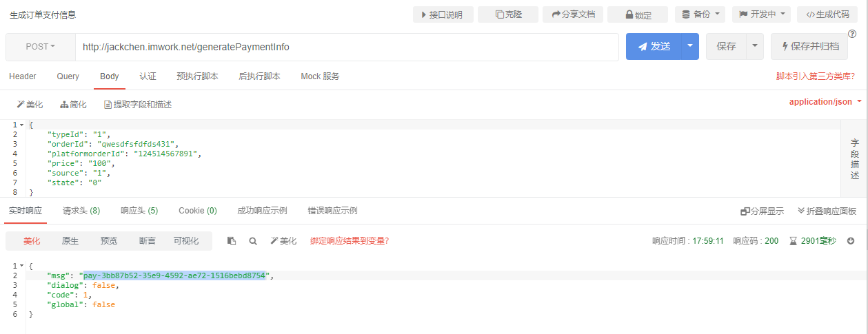
Task: Click the question mark help icon
Action: 851,34
